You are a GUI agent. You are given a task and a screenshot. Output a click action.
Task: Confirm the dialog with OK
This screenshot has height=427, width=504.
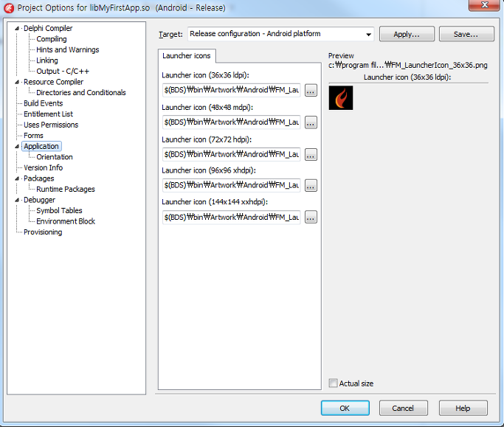pos(345,408)
